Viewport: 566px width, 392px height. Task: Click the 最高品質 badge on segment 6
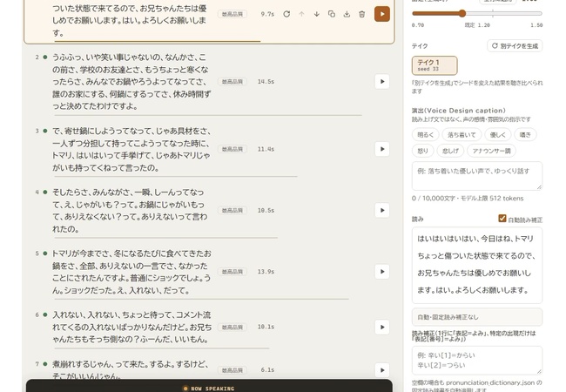(x=232, y=328)
